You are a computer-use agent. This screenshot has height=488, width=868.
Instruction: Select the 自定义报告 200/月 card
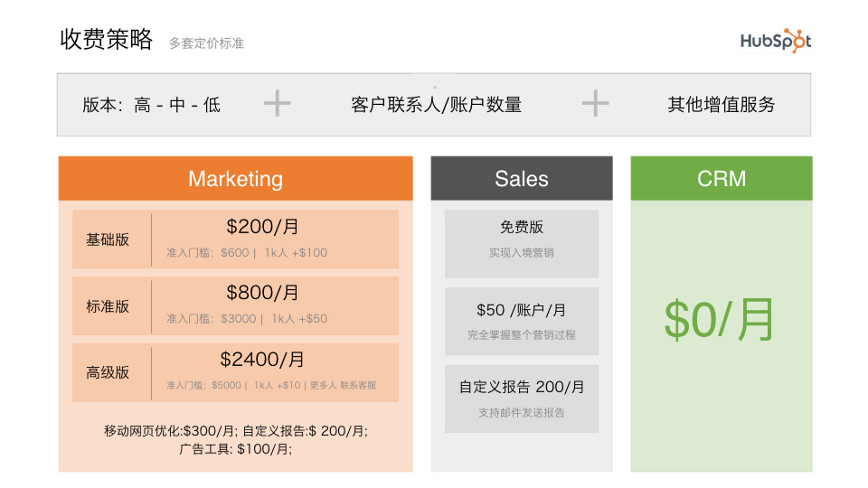click(x=522, y=398)
